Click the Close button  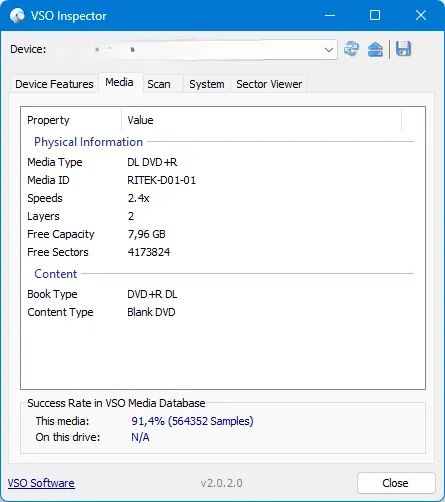396,483
